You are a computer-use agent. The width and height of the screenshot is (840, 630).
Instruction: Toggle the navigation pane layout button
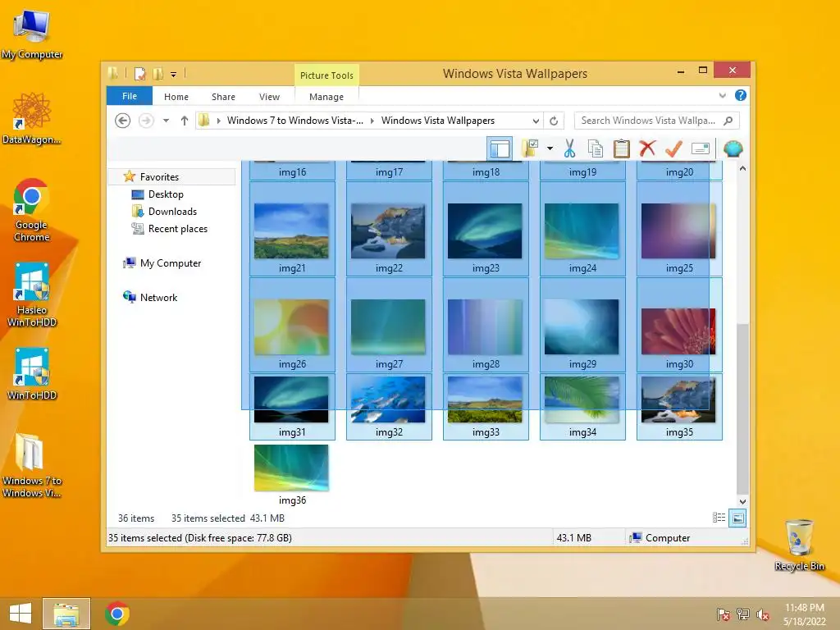tap(500, 148)
